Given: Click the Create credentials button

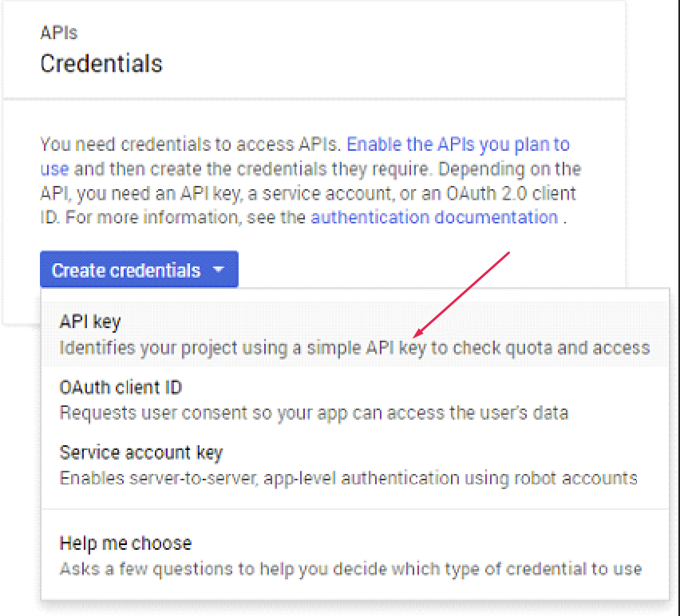Looking at the screenshot, I should (126, 270).
